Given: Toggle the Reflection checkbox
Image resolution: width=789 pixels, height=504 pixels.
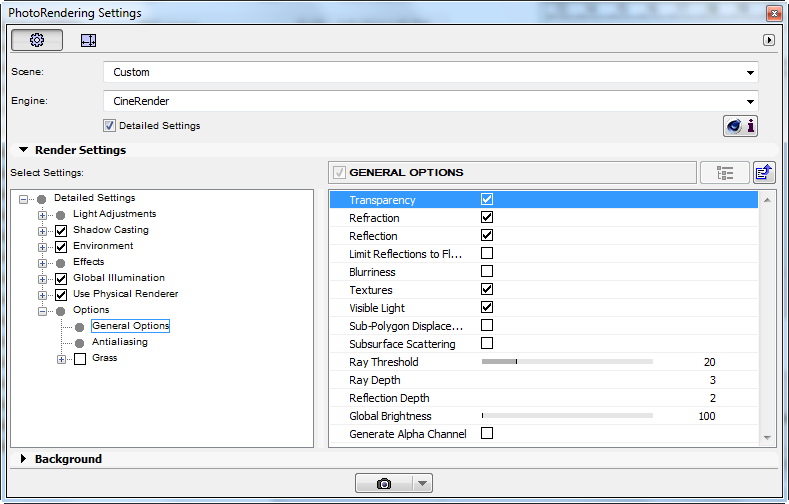Looking at the screenshot, I should click(x=487, y=235).
